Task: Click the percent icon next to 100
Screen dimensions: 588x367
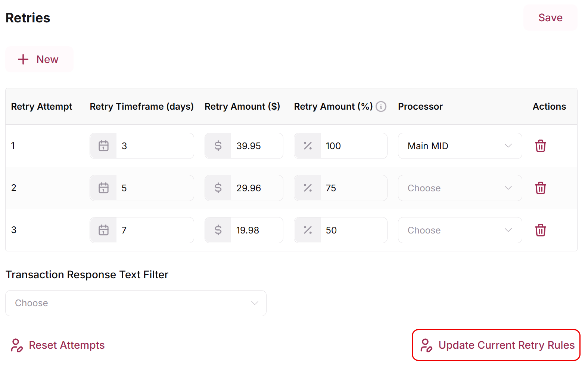Action: (x=308, y=146)
